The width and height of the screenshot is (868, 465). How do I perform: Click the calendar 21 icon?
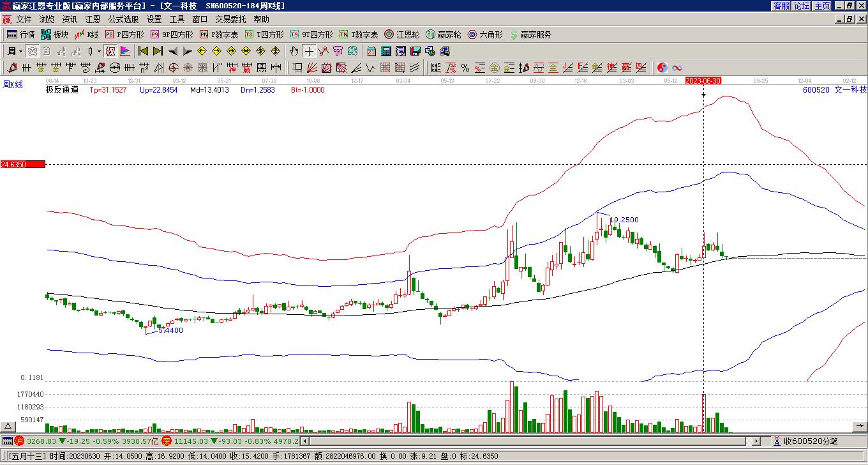tap(371, 51)
